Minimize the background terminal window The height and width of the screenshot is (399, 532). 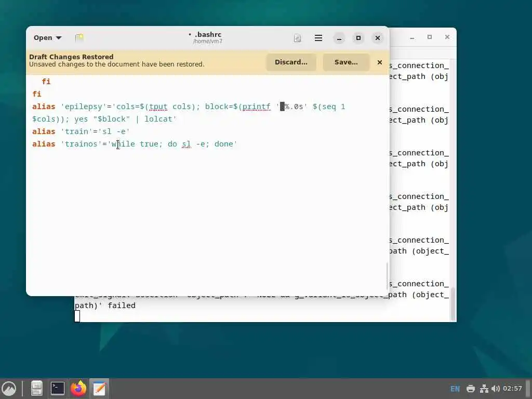(412, 37)
